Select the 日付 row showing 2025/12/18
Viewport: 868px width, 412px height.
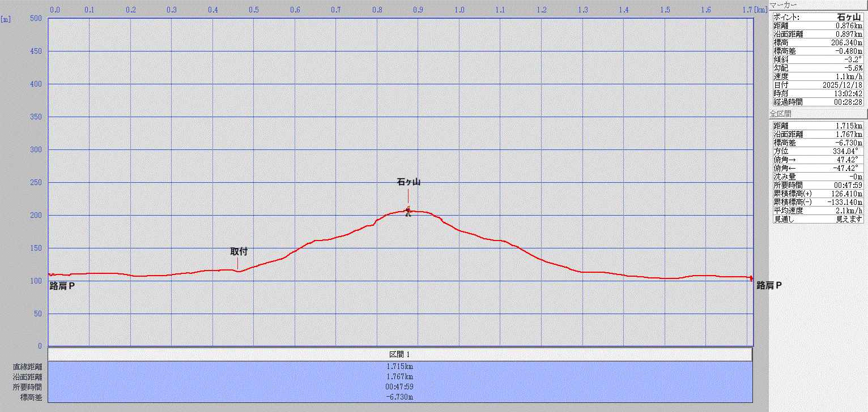pos(818,85)
